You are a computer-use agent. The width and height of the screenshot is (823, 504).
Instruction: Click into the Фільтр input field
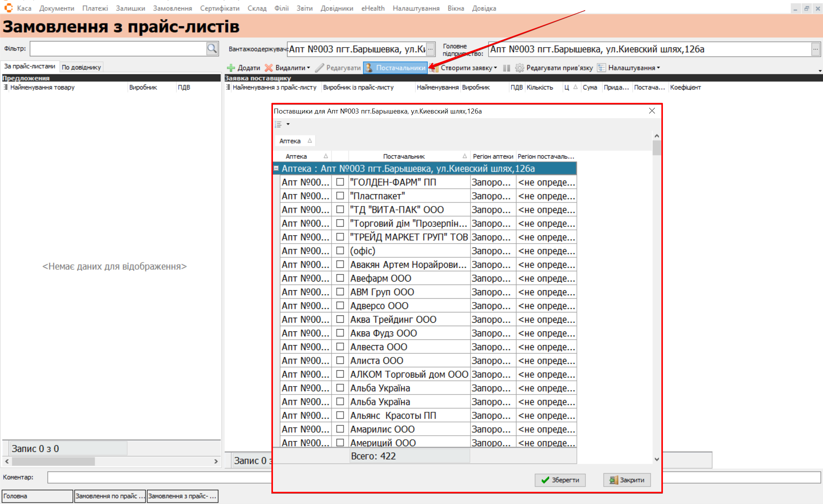click(117, 48)
